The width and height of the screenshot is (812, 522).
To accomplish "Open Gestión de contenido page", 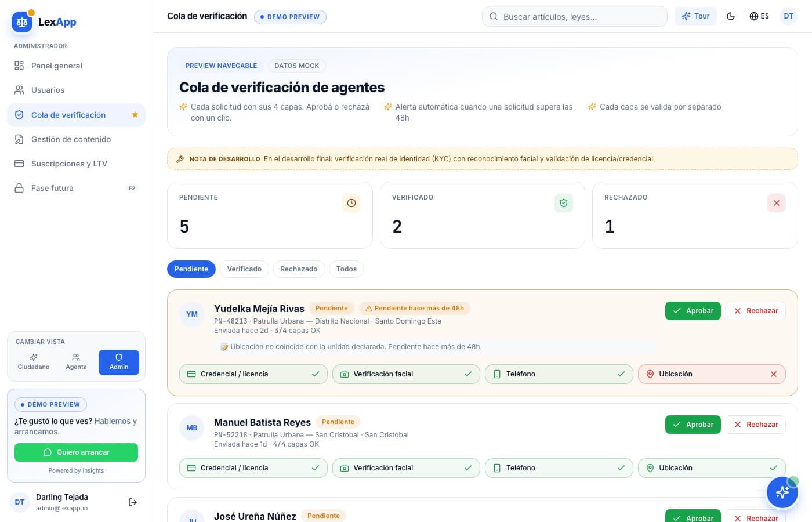I will [76, 139].
